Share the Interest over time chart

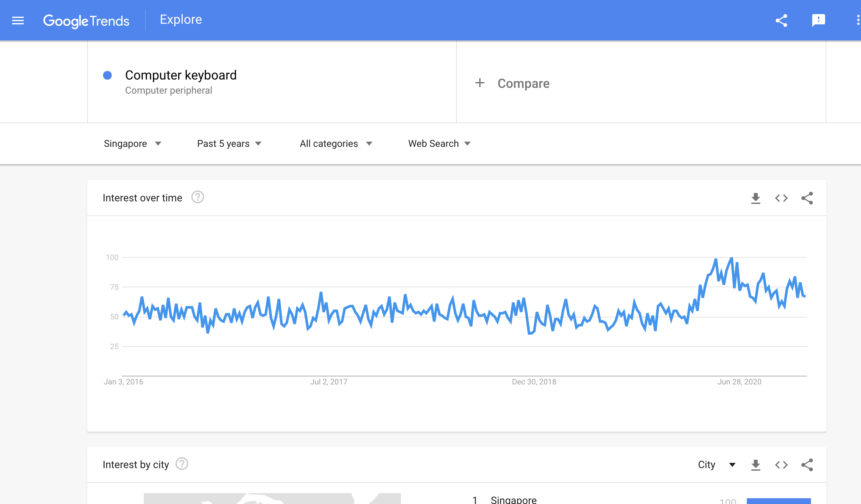(807, 198)
